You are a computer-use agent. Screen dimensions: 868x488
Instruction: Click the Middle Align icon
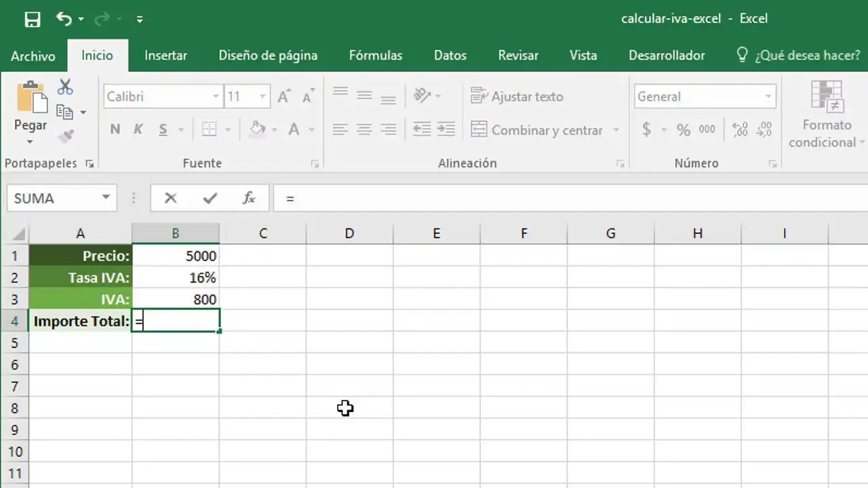pos(364,96)
